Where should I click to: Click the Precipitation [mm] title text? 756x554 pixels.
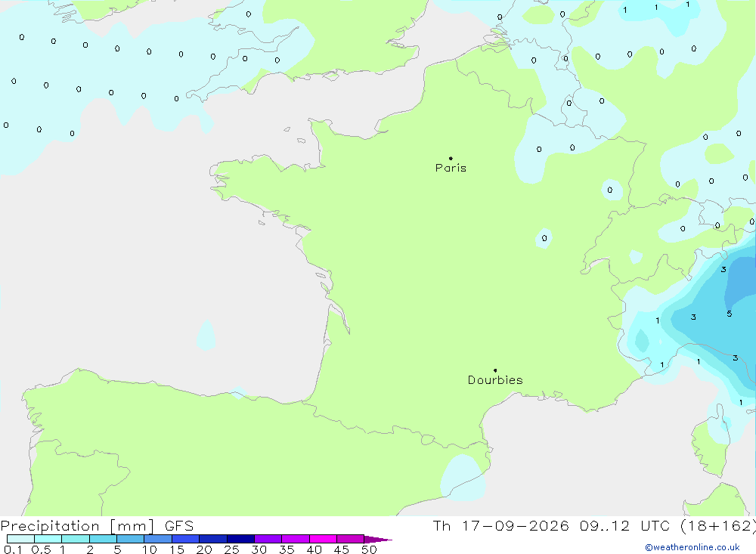(77, 526)
